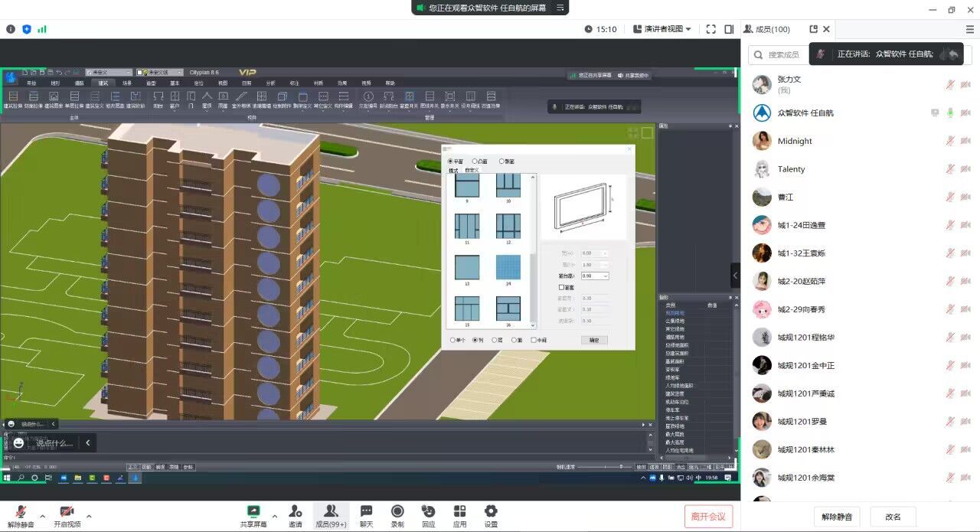Select the 单个 radio button
This screenshot has width=980, height=532.
pyautogui.click(x=452, y=340)
